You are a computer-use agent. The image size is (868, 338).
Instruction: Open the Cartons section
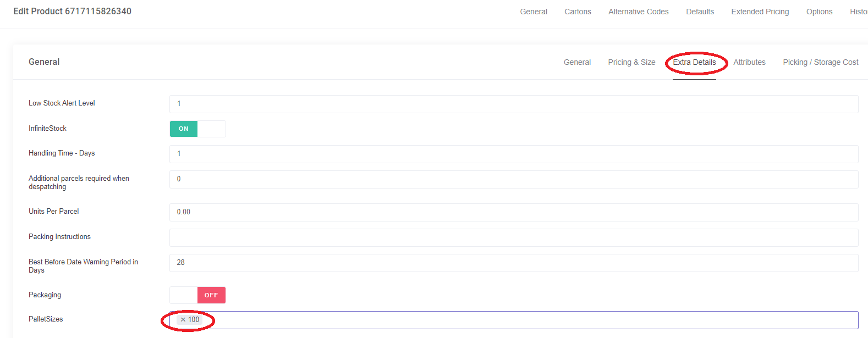[x=578, y=12]
